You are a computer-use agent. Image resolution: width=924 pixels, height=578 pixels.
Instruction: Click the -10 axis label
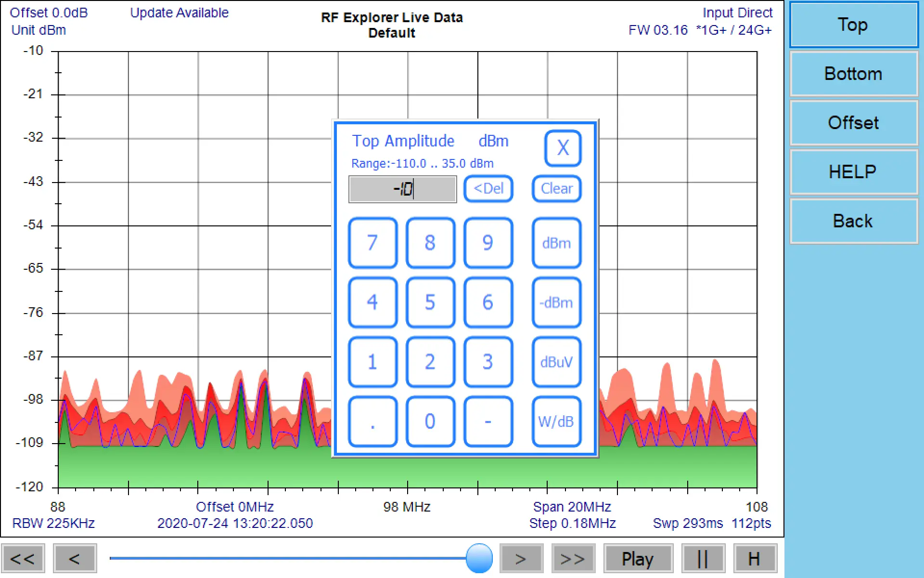tap(33, 51)
